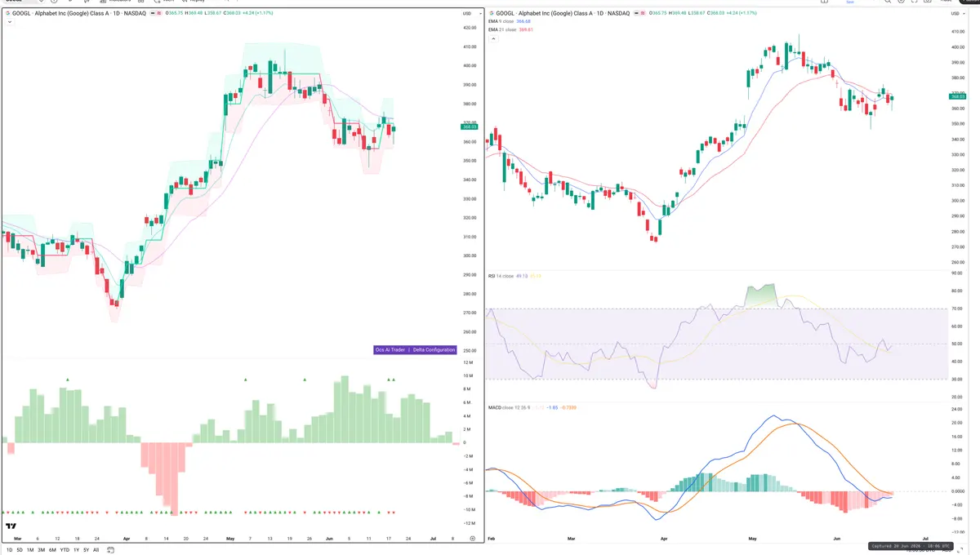Set time range to 5D
Screen dimensions: 980x555
[20, 550]
